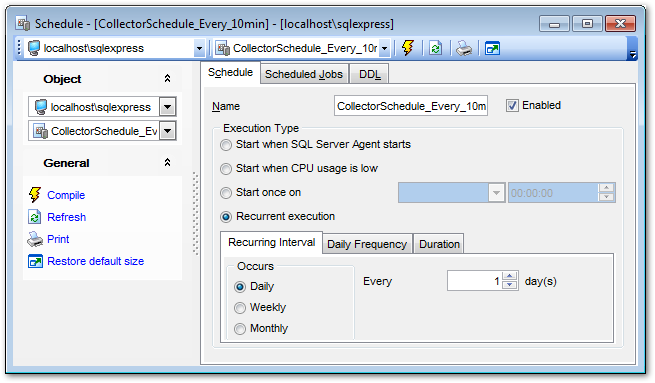The height and width of the screenshot is (383, 655).
Task: Open the Daily Frequency tab
Action: point(367,244)
